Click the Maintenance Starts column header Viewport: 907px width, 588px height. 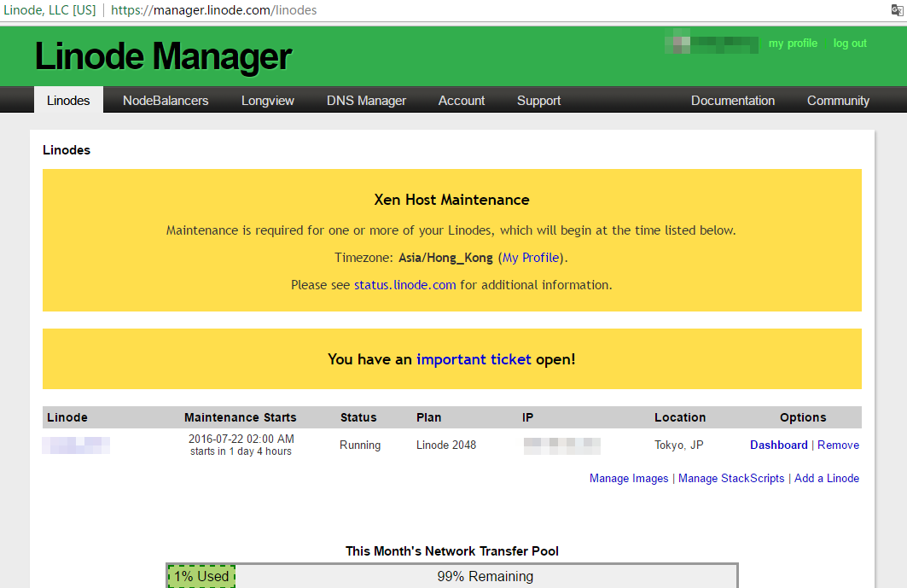point(240,417)
